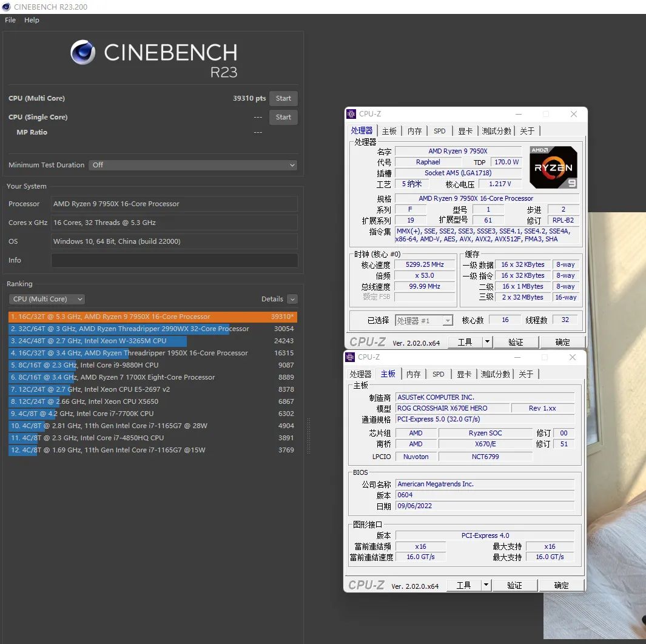
Task: Open the File menu
Action: [x=10, y=20]
